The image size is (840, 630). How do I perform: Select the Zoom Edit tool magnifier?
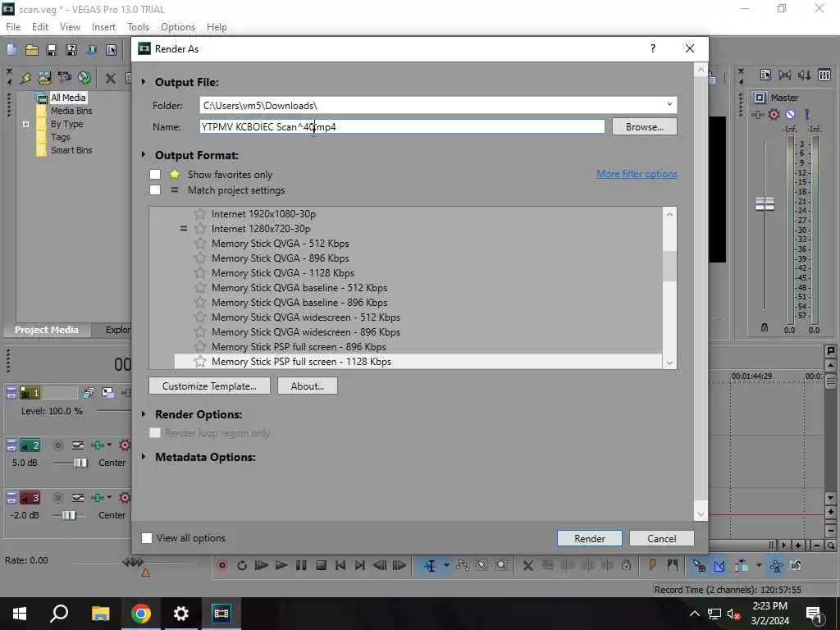coord(501,565)
